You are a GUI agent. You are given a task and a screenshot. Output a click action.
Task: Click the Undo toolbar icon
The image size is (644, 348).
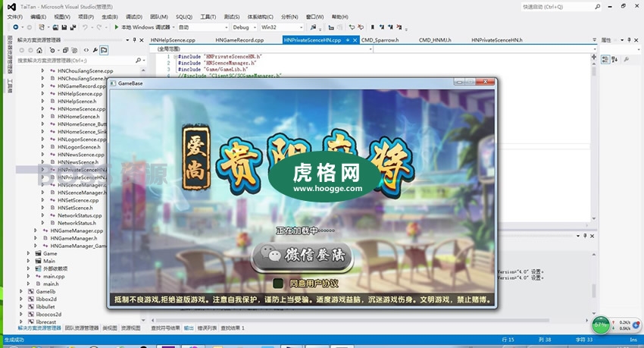point(85,27)
